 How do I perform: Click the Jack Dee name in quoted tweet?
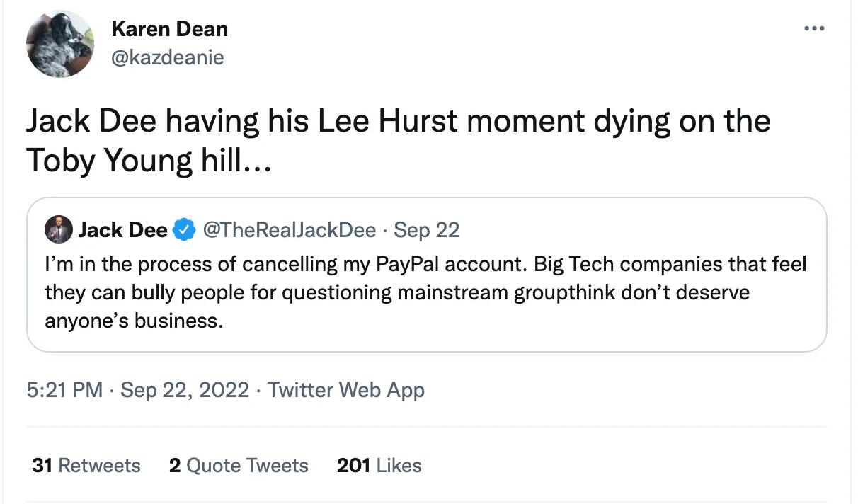(122, 230)
